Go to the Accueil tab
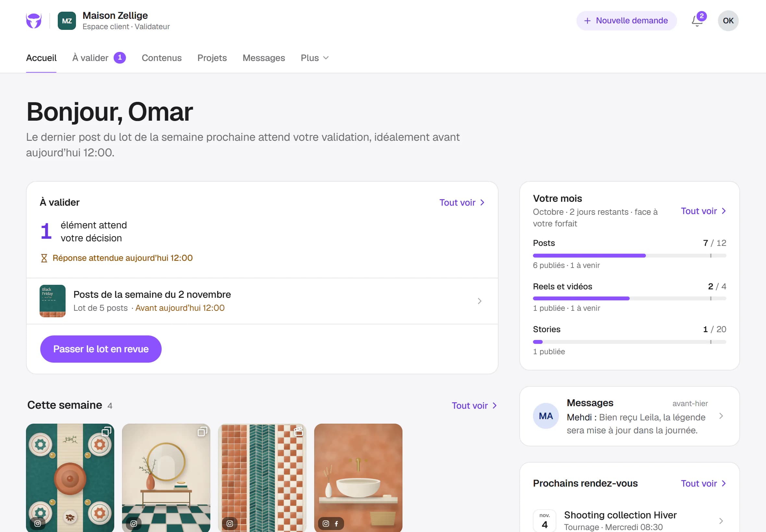Image resolution: width=766 pixels, height=532 pixels. [41, 58]
